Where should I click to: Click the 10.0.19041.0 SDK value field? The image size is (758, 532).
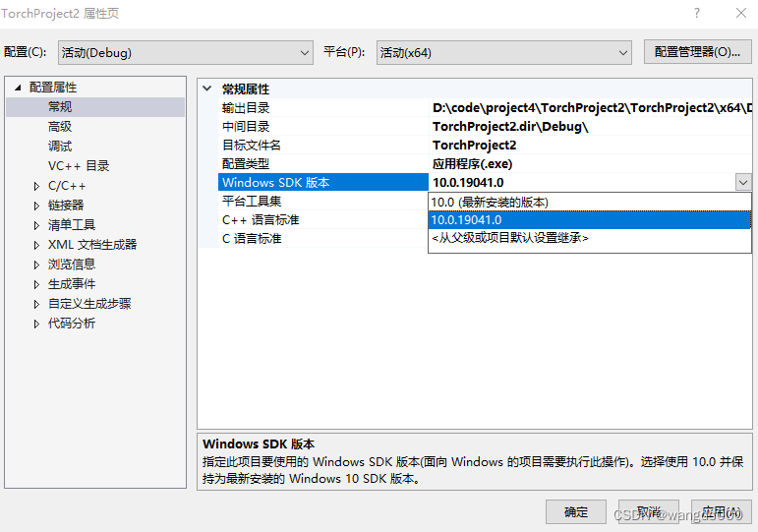click(582, 183)
